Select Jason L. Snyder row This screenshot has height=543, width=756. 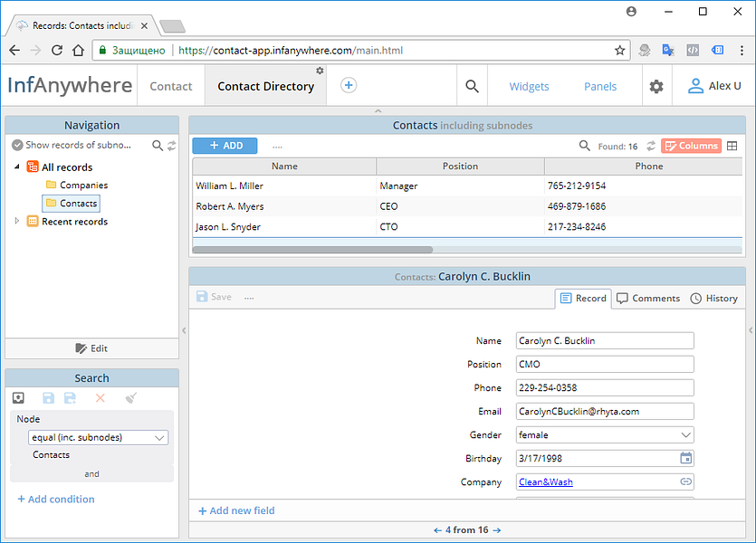[467, 226]
